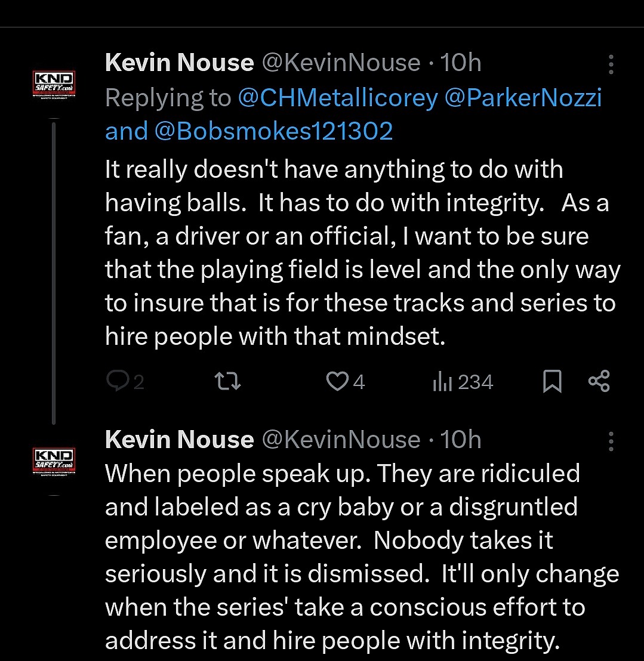
Task: Open more options on the first tweet
Action: coord(611,64)
